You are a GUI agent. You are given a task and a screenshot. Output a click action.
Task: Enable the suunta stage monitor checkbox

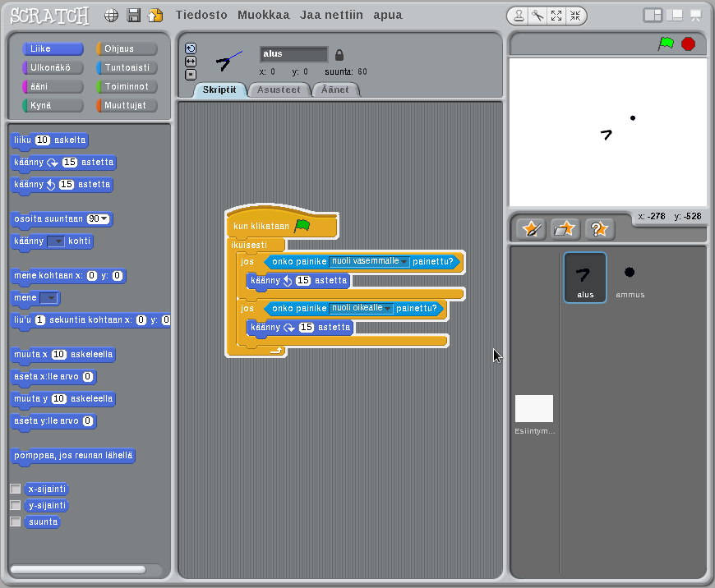click(x=16, y=522)
